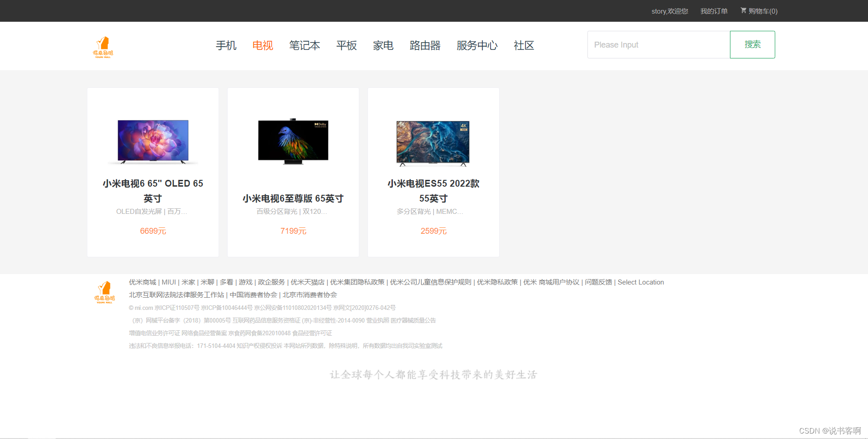Open the 笔记本 category tab
This screenshot has height=439, width=868.
click(305, 45)
